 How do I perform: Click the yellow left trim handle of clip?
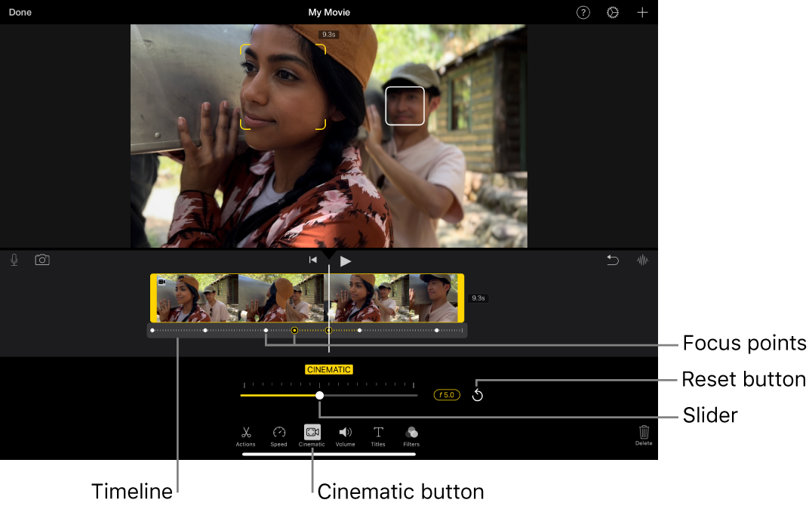[x=153, y=298]
